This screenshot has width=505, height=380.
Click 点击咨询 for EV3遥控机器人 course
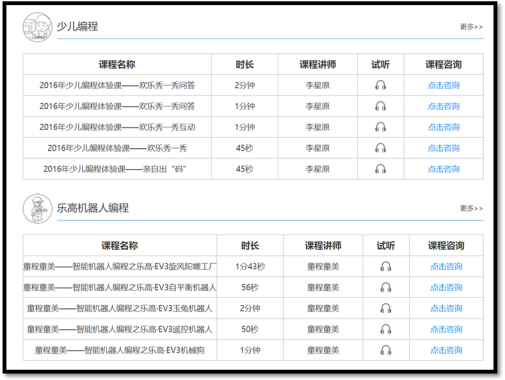point(446,329)
